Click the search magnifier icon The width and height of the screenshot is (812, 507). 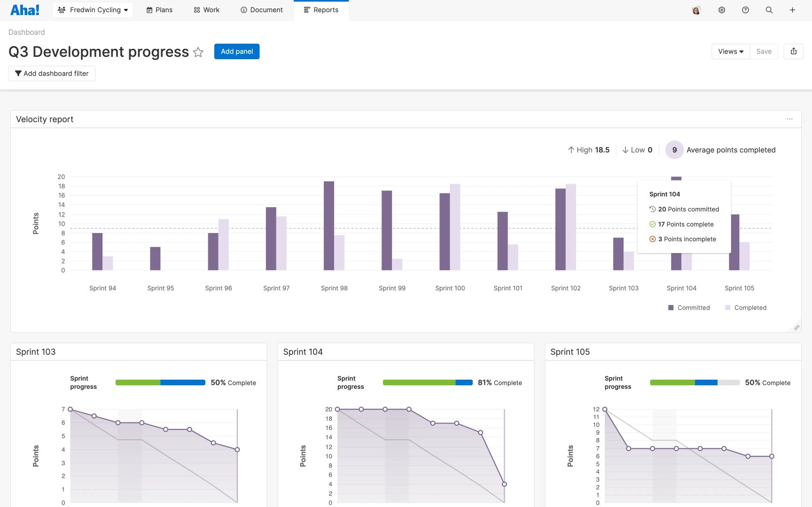(x=769, y=10)
